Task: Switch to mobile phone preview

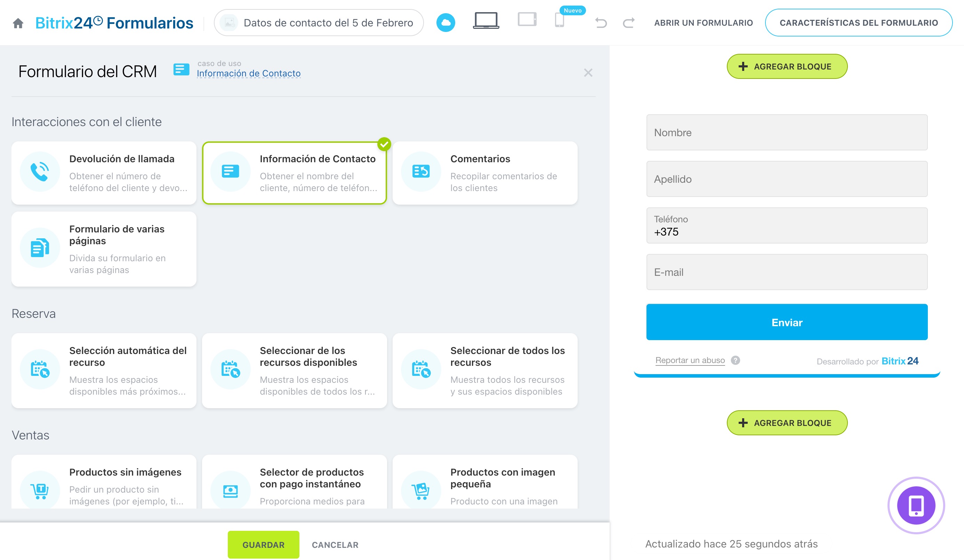Action: point(559,20)
